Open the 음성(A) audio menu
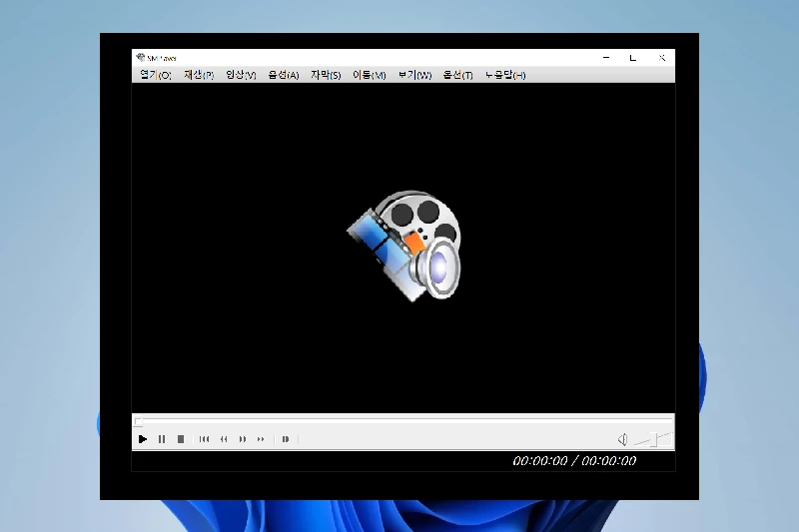This screenshot has width=799, height=532. click(284, 75)
